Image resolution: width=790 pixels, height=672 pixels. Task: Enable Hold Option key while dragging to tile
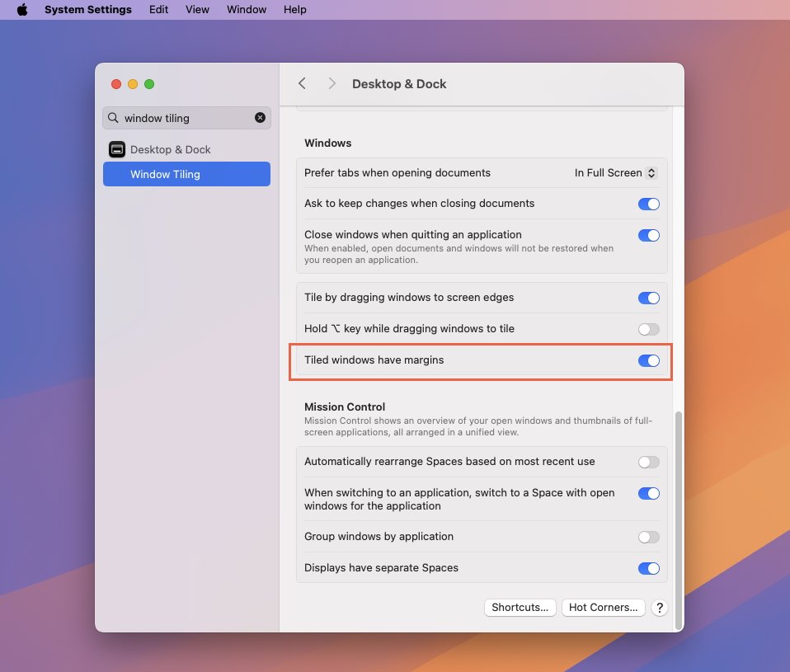(648, 330)
